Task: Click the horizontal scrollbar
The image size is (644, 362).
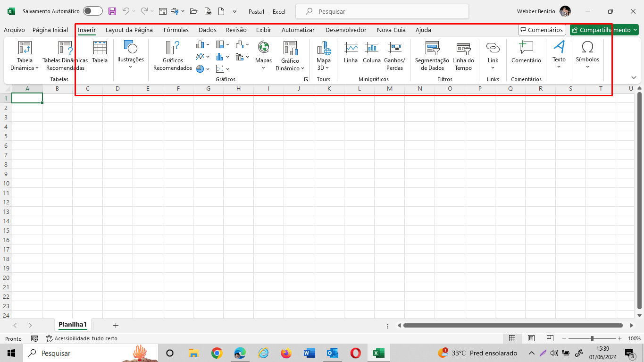Action: coord(513,325)
